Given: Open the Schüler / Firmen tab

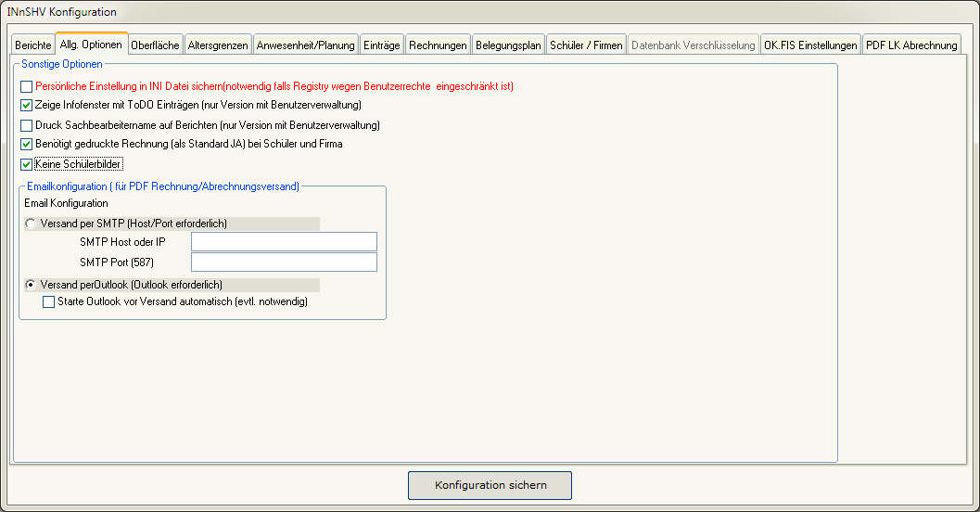Looking at the screenshot, I should pyautogui.click(x=586, y=45).
